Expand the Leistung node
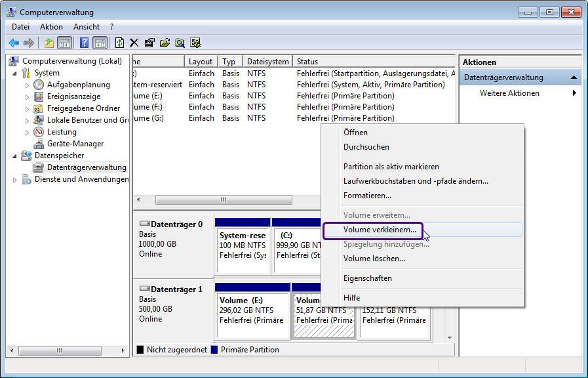Viewport: 588px width, 378px height. [x=27, y=133]
